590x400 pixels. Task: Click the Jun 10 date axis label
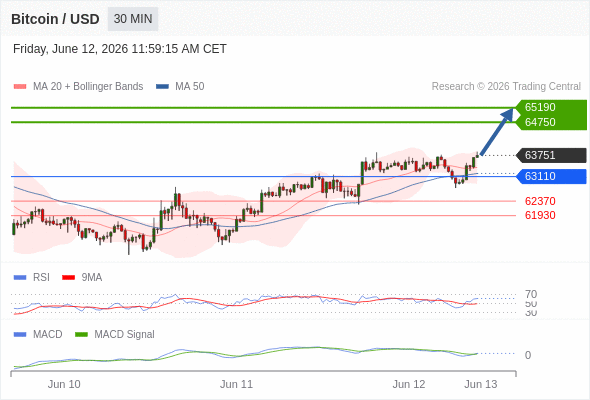click(64, 384)
